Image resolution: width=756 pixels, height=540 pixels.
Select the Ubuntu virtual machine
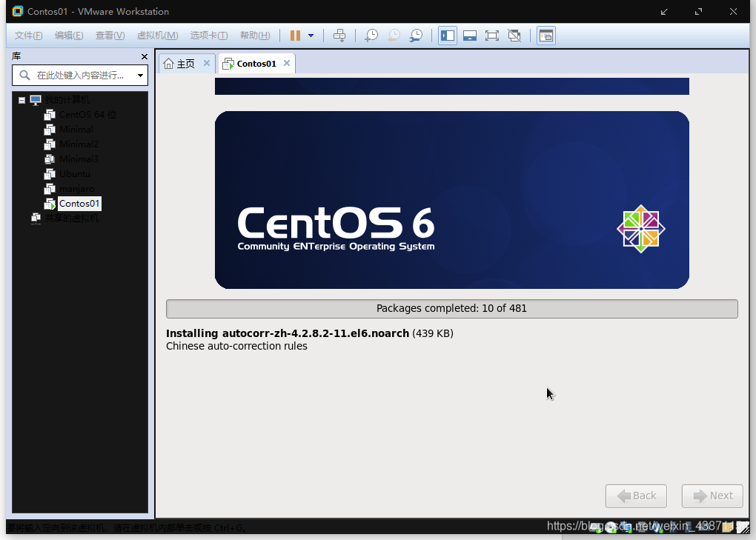[x=75, y=174]
